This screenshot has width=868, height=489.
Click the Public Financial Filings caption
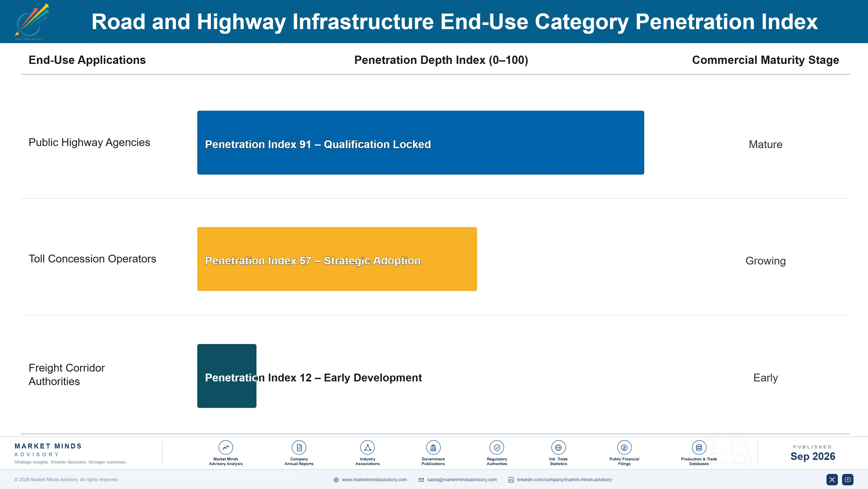624,461
